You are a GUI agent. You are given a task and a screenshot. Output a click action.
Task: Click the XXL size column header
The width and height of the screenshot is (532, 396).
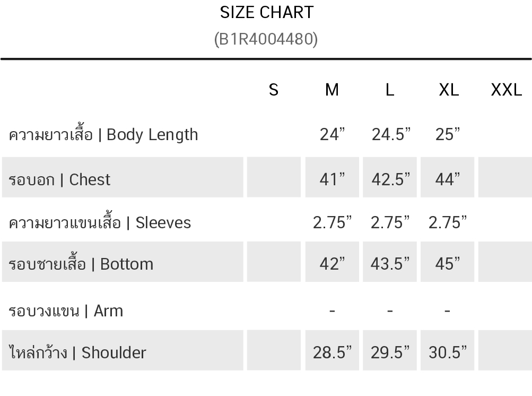coord(506,90)
